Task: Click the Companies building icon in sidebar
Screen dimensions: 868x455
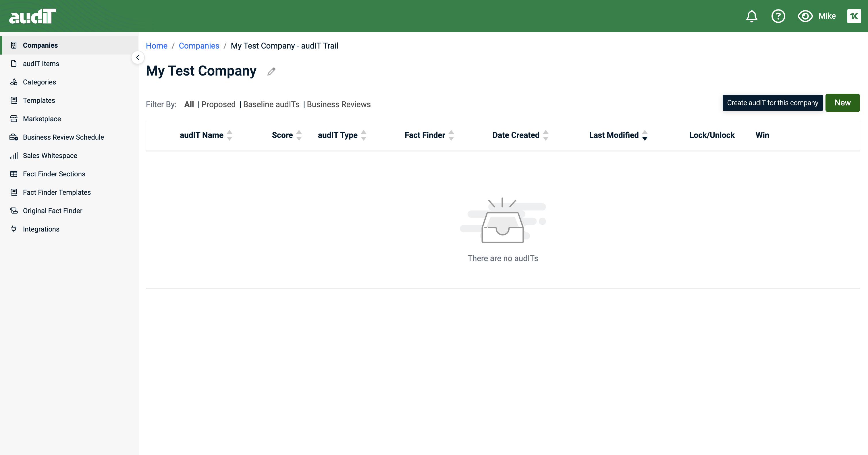Action: [14, 45]
